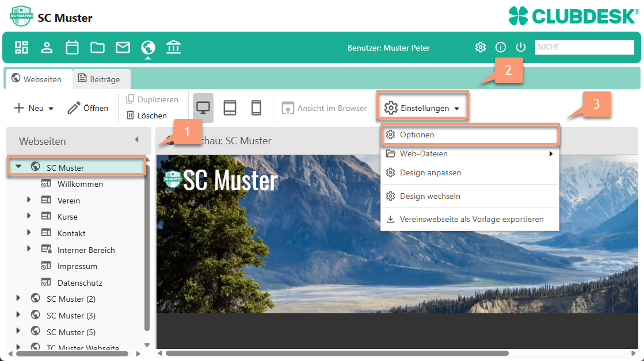
Task: Click the Impressum page icon in tree
Action: tap(46, 266)
